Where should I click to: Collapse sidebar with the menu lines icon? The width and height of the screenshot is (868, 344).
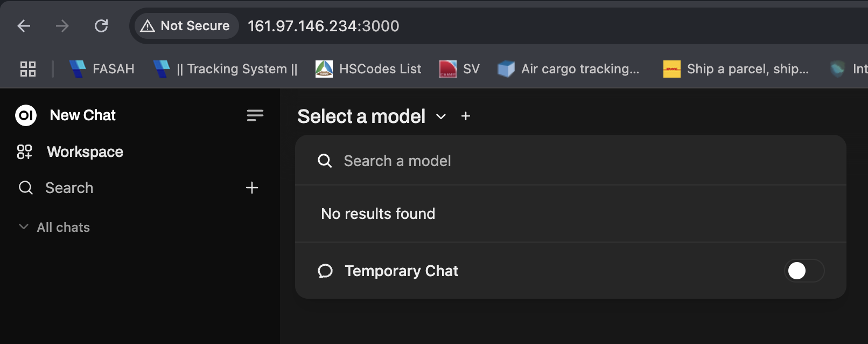tap(255, 115)
